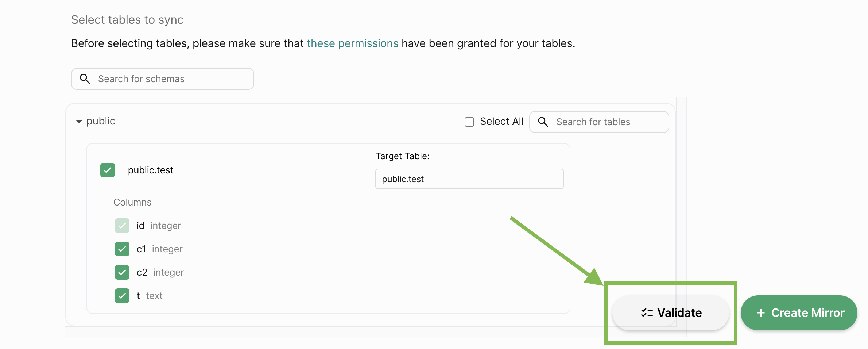This screenshot has height=349, width=868.
Task: Uncheck the c1 integer column
Action: (x=122, y=249)
